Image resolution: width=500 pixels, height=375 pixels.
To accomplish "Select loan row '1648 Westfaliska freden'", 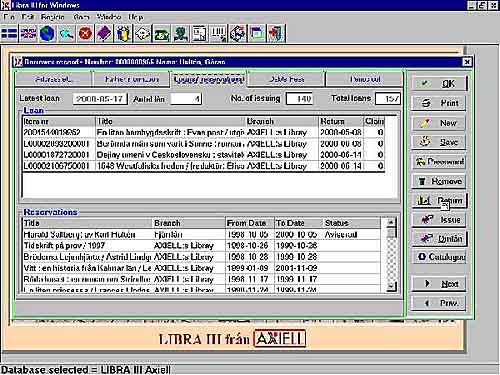I will pos(203,166).
